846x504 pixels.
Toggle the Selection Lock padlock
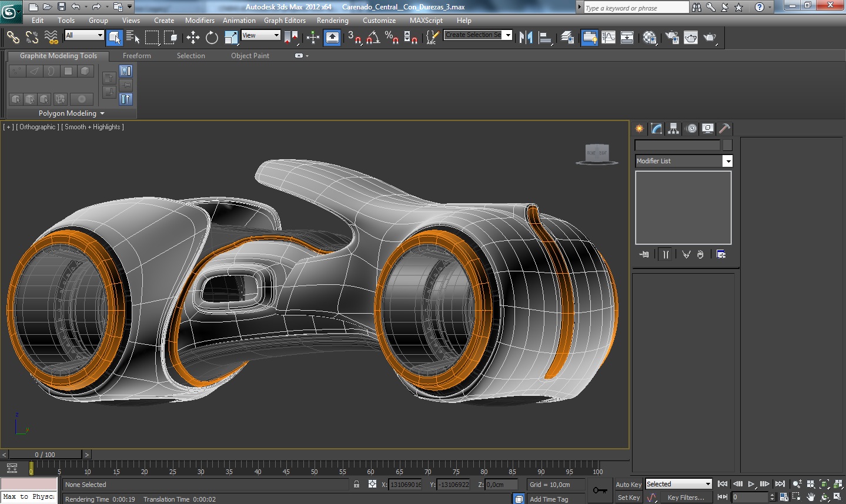coord(356,485)
